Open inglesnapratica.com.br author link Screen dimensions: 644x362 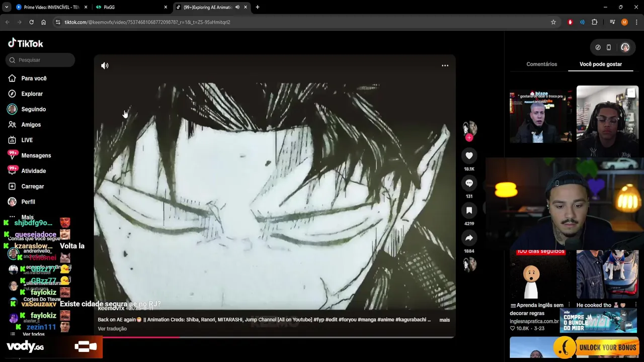pyautogui.click(x=534, y=321)
